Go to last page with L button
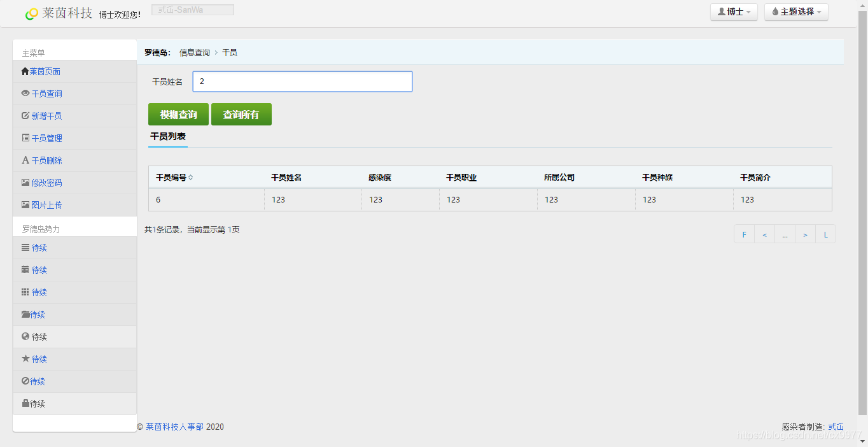Image resolution: width=868 pixels, height=447 pixels. [825, 234]
